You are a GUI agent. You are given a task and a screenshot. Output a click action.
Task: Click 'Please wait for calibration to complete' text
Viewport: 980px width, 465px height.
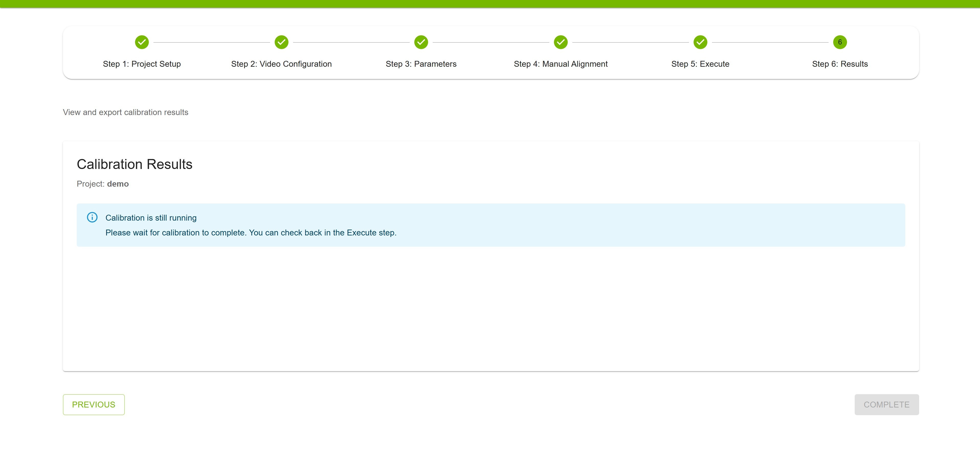251,233
